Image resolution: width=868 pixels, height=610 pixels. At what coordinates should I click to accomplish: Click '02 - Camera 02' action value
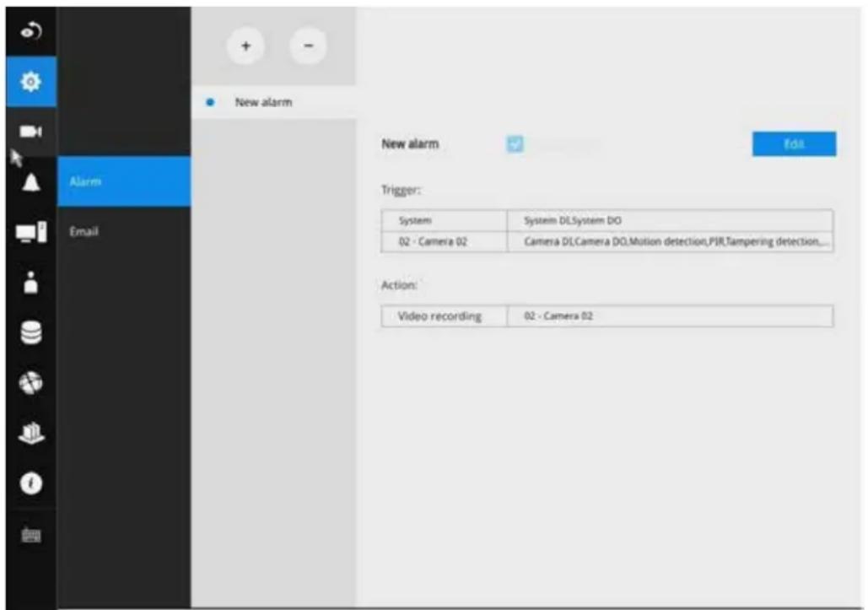[670, 316]
